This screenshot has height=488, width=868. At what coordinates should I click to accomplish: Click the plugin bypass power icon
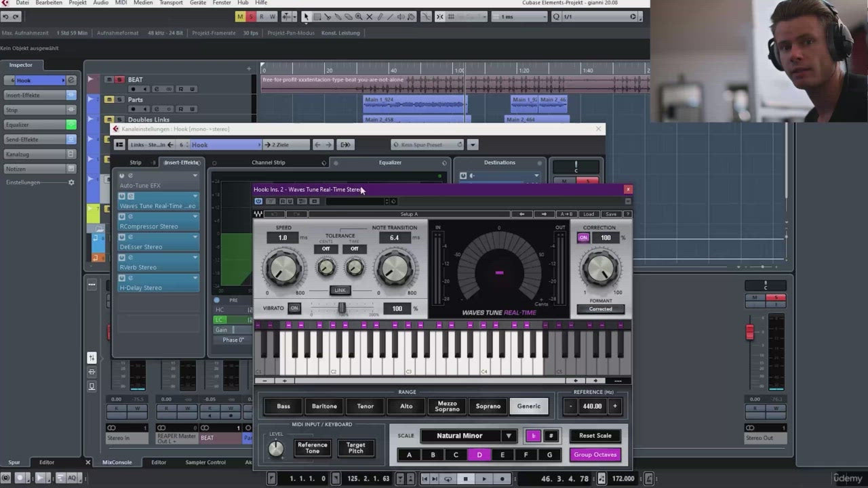(x=258, y=201)
